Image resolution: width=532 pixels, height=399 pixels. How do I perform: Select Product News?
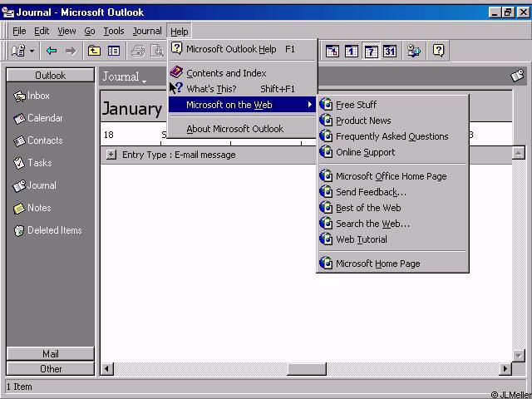[392, 121]
